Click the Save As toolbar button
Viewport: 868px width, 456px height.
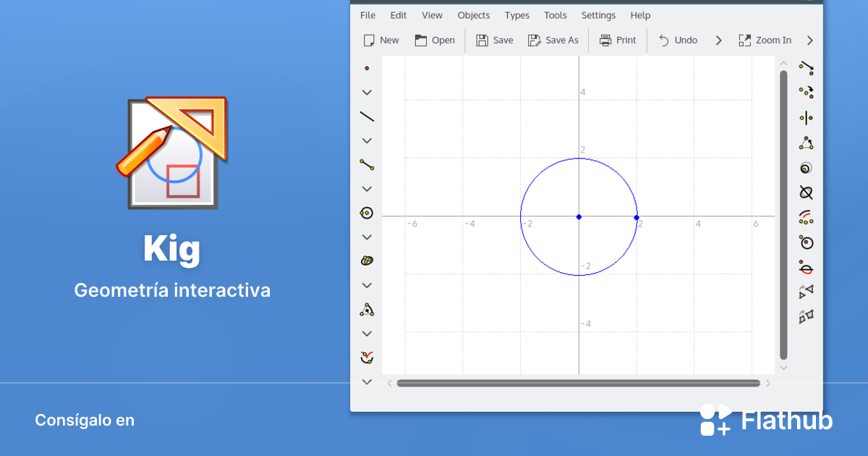[x=553, y=41]
